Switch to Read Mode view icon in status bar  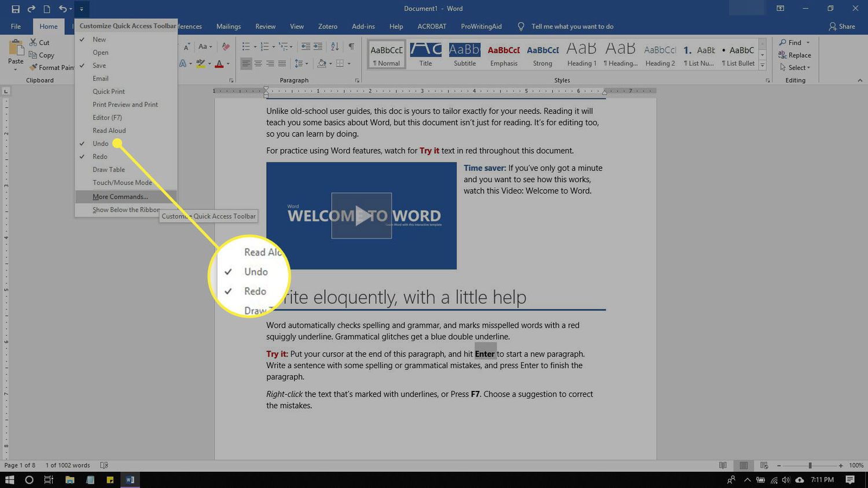point(723,465)
